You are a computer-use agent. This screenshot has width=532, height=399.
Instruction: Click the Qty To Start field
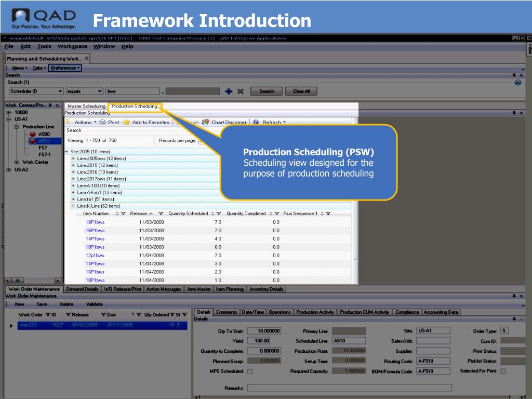point(264,331)
